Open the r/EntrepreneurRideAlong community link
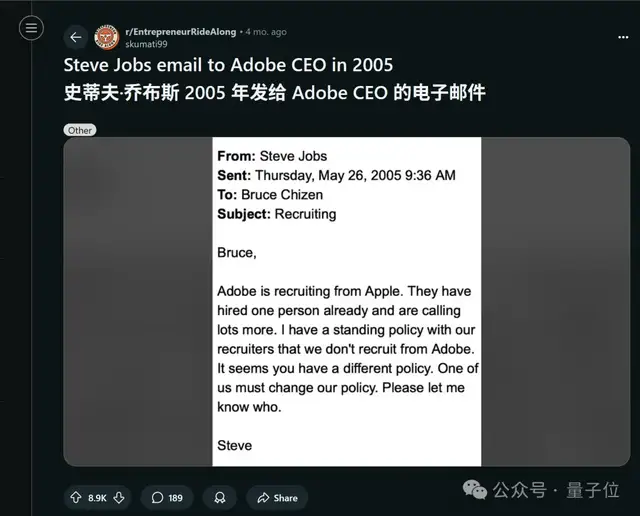Screen dimensions: 640x516 (x=181, y=32)
